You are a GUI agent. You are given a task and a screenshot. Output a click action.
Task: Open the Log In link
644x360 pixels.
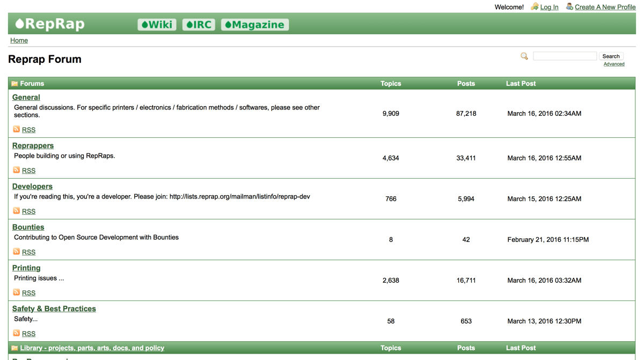(549, 7)
